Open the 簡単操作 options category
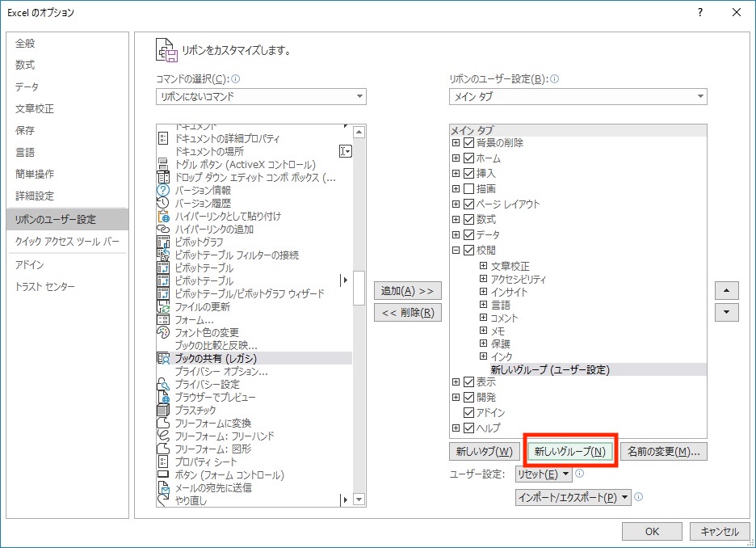This screenshot has height=548, width=756. coord(68,174)
